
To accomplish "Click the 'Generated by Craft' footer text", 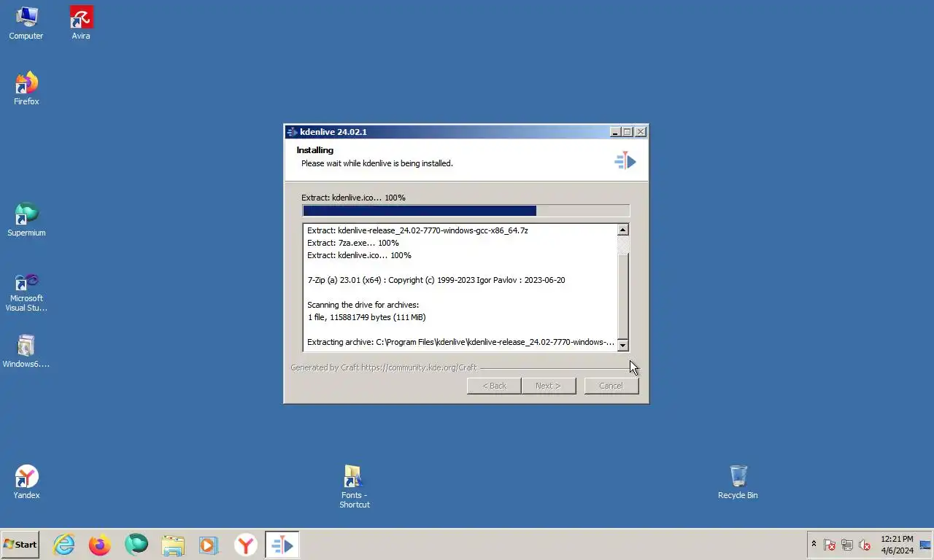I will click(383, 367).
